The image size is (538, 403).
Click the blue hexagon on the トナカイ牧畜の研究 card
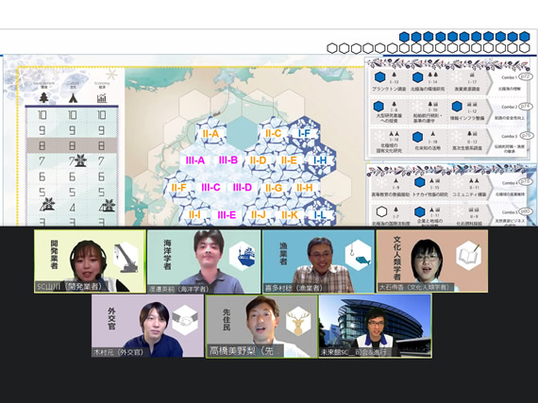pyautogui.click(x=419, y=182)
